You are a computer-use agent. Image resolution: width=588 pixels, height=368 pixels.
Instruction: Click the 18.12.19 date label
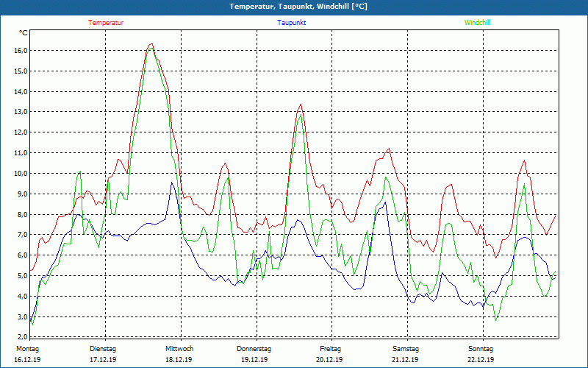(x=179, y=360)
